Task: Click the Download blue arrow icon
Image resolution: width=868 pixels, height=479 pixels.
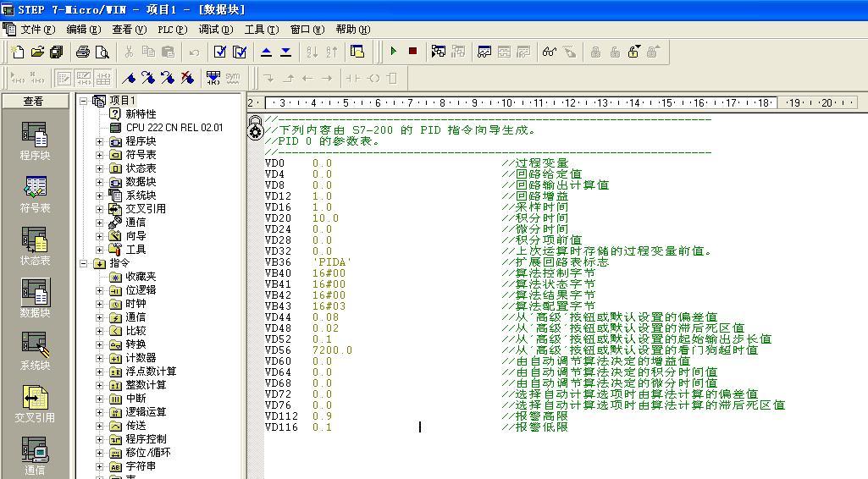Action: 285,52
